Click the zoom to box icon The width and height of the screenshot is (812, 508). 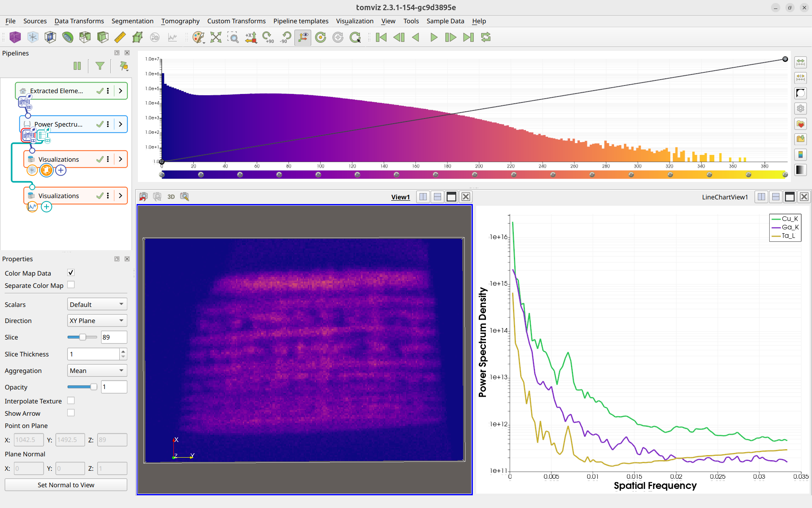click(x=233, y=37)
